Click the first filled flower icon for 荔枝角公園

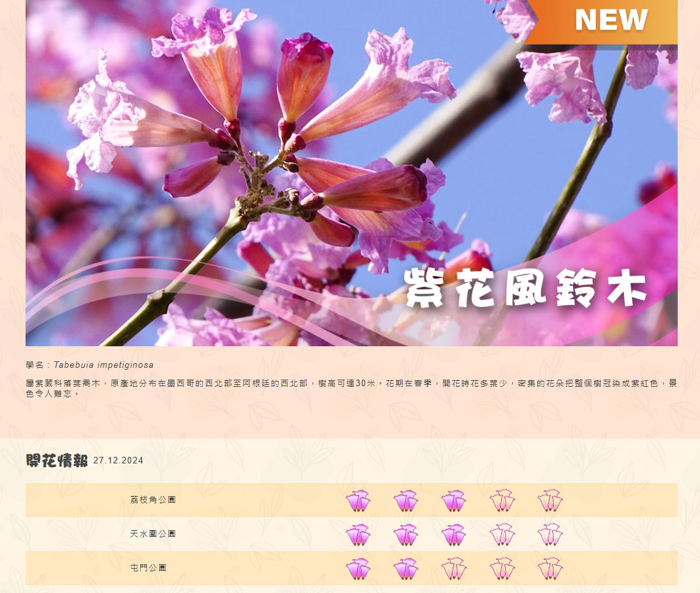(x=358, y=501)
